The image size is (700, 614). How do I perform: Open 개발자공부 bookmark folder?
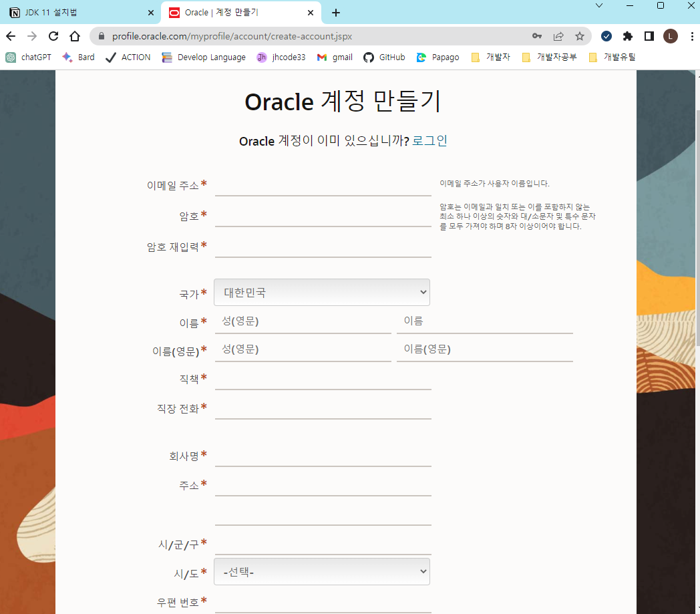pos(550,57)
